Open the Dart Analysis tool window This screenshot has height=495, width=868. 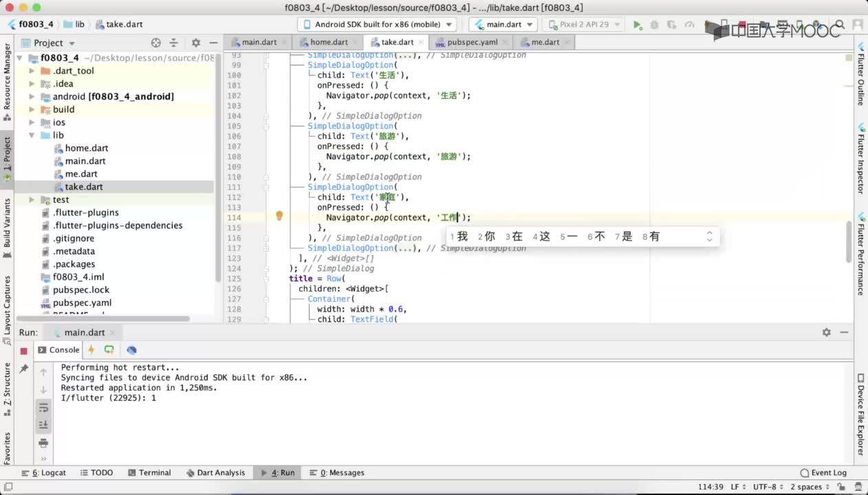pos(215,473)
